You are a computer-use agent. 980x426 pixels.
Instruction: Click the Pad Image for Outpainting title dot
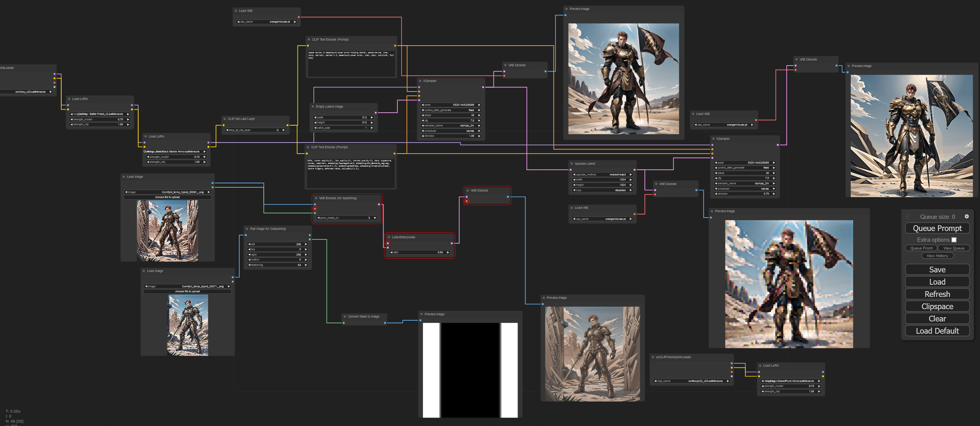pyautogui.click(x=247, y=229)
